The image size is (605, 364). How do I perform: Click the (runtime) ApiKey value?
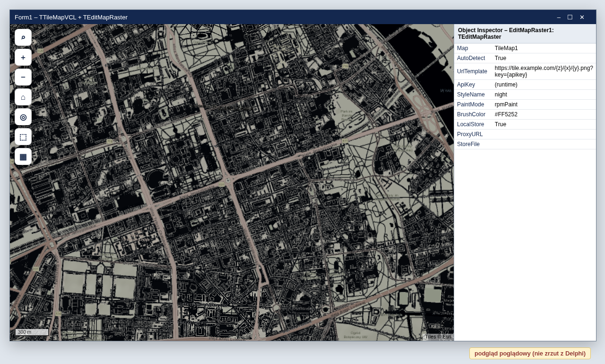[506, 85]
